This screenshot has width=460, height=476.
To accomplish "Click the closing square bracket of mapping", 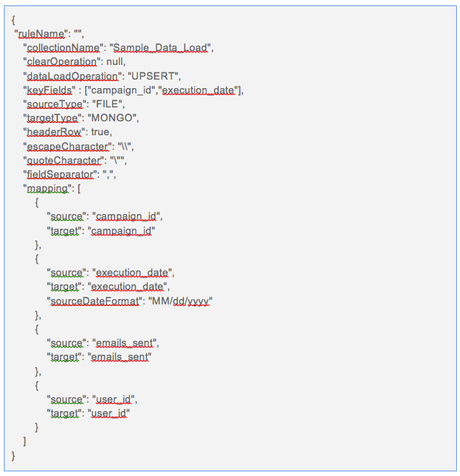I will coord(25,441).
